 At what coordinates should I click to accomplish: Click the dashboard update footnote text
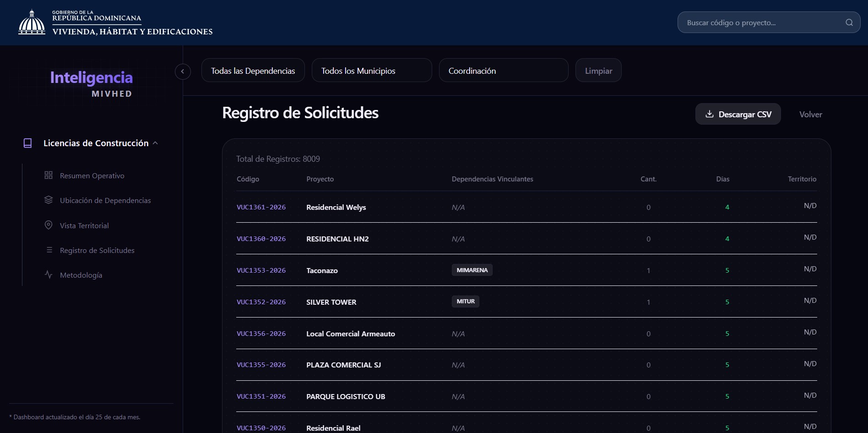[75, 417]
